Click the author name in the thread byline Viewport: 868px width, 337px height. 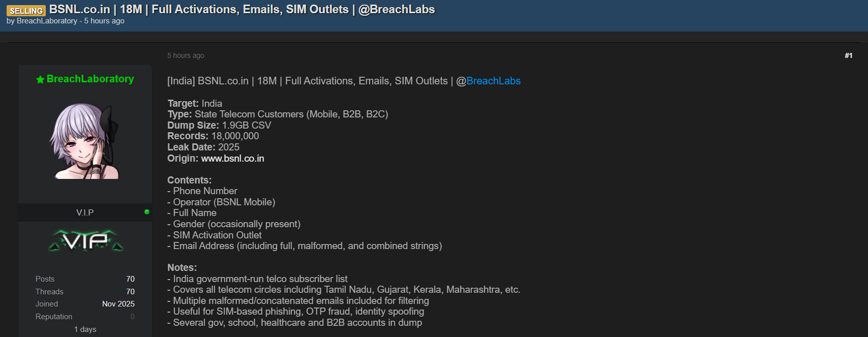[x=47, y=21]
